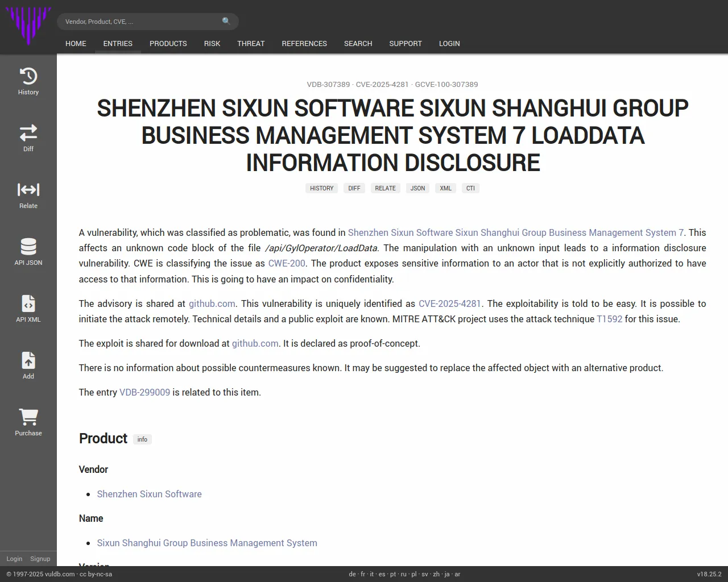Click Signup at sidebar bottom
Screen dimensions: 728x582
click(x=40, y=559)
